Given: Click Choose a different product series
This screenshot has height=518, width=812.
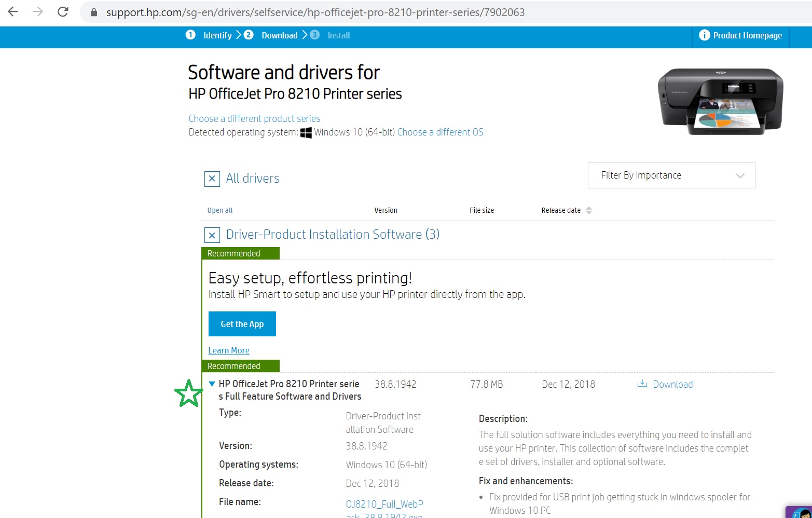Looking at the screenshot, I should pos(254,118).
